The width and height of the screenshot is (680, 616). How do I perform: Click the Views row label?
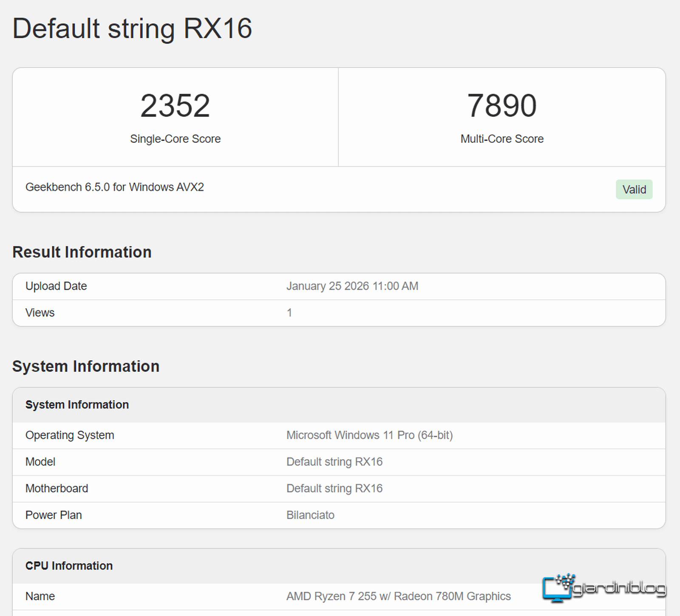pos(40,313)
